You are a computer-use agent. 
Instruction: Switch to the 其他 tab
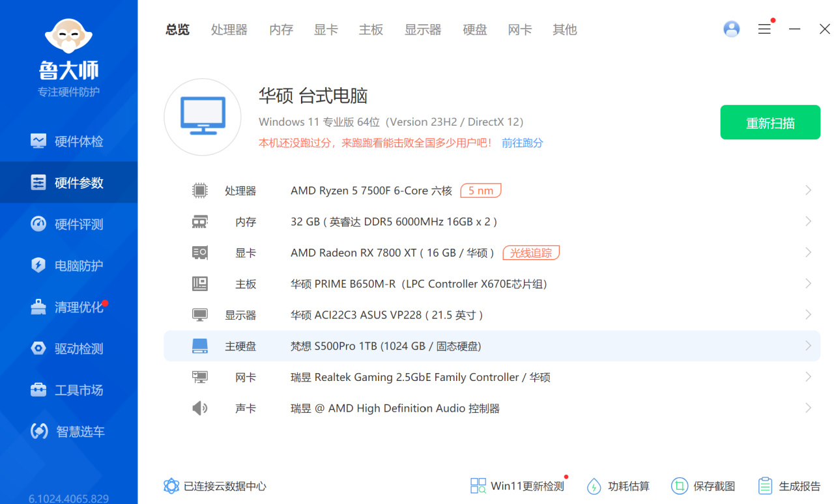coord(565,29)
